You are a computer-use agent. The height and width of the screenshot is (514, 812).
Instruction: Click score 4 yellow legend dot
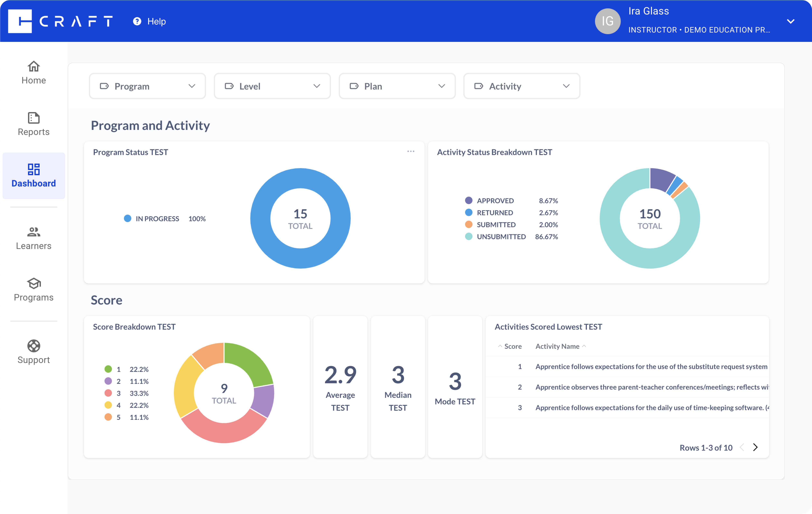pos(108,405)
